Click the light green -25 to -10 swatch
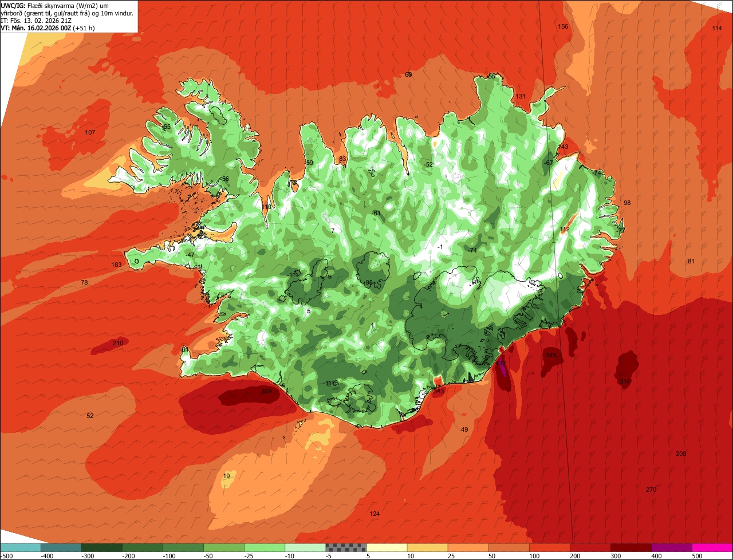The width and height of the screenshot is (733, 560). tap(265, 547)
